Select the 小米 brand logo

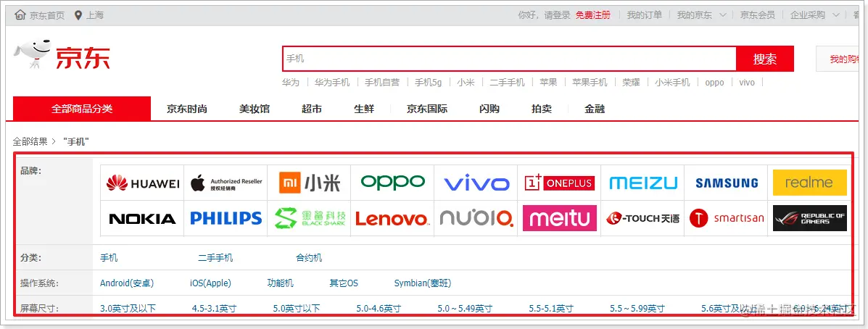point(310,183)
